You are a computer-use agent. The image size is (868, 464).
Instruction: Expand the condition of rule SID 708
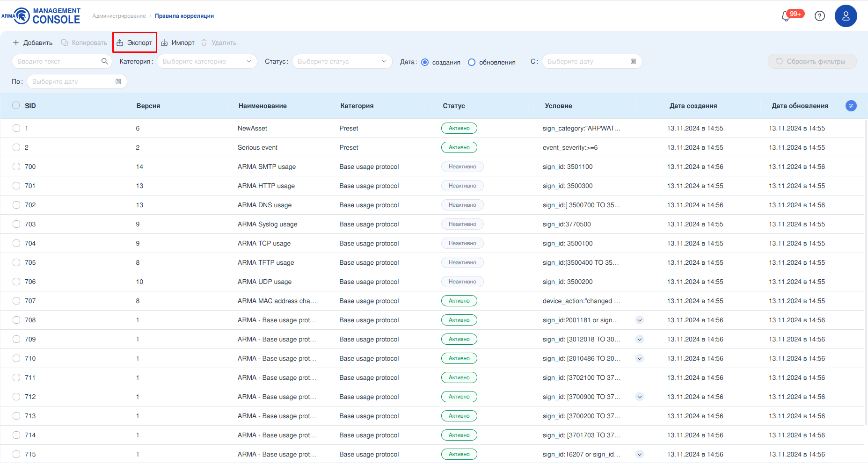coord(640,320)
